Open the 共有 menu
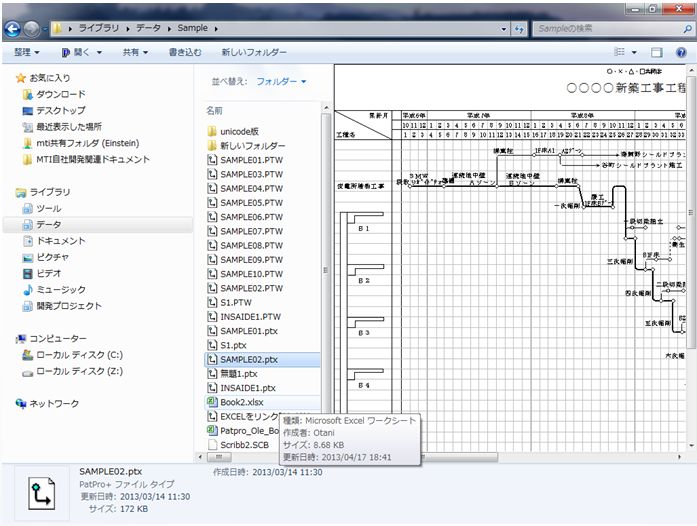697x526 pixels. [x=135, y=52]
